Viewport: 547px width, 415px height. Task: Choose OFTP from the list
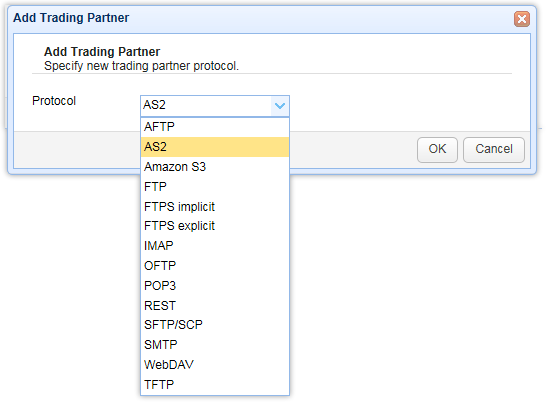pyautogui.click(x=215, y=266)
